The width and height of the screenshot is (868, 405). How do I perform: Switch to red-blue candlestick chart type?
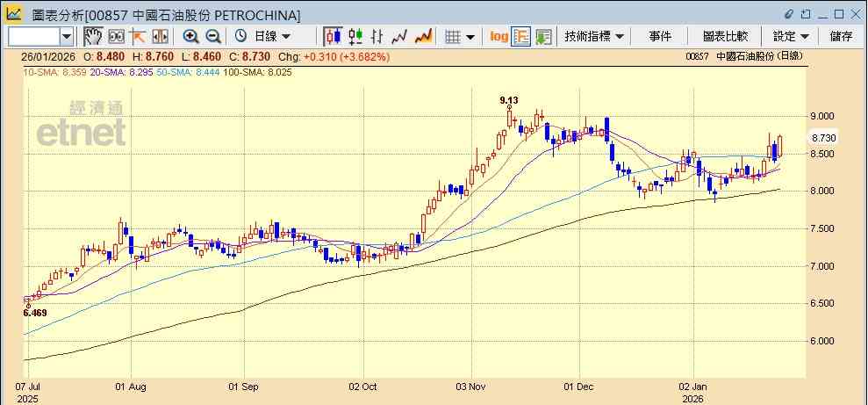tap(333, 37)
